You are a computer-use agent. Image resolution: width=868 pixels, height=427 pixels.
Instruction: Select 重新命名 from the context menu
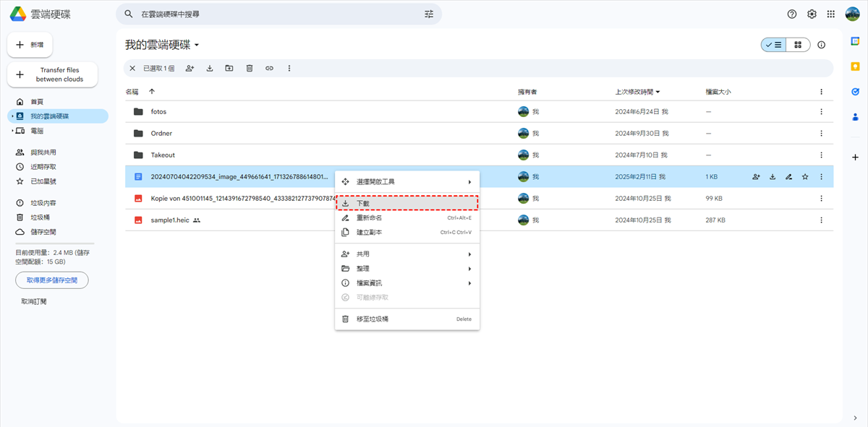click(369, 217)
